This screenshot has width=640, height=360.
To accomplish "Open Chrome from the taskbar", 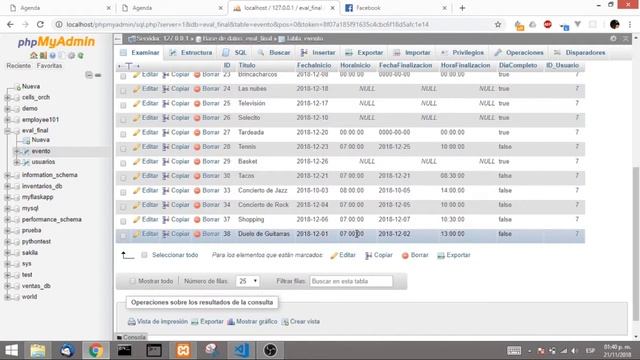I will coord(96,350).
